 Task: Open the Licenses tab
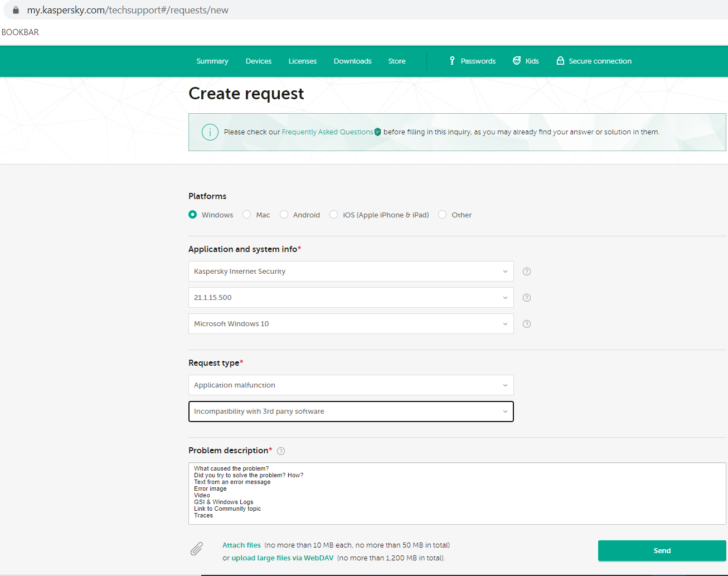303,61
